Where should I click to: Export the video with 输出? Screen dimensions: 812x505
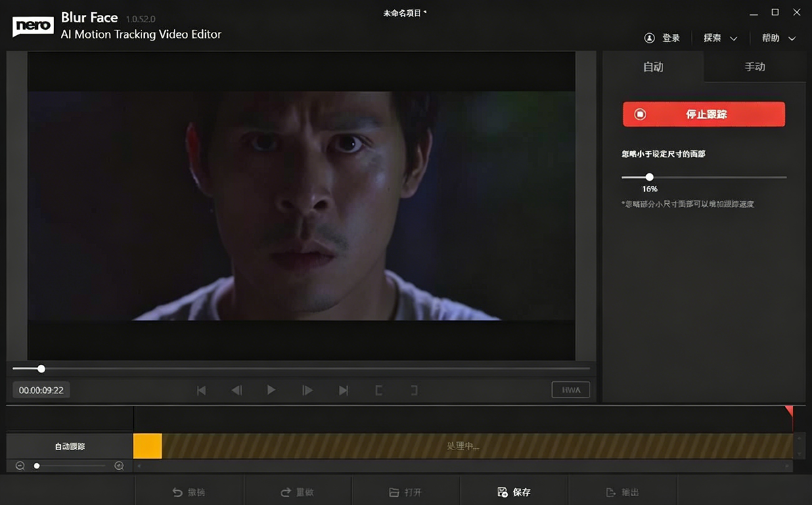[622, 492]
